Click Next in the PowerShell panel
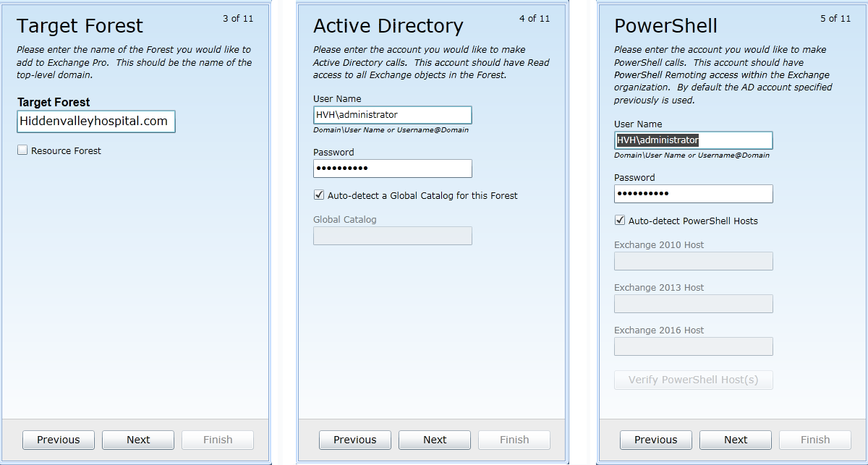This screenshot has width=868, height=465. (736, 440)
